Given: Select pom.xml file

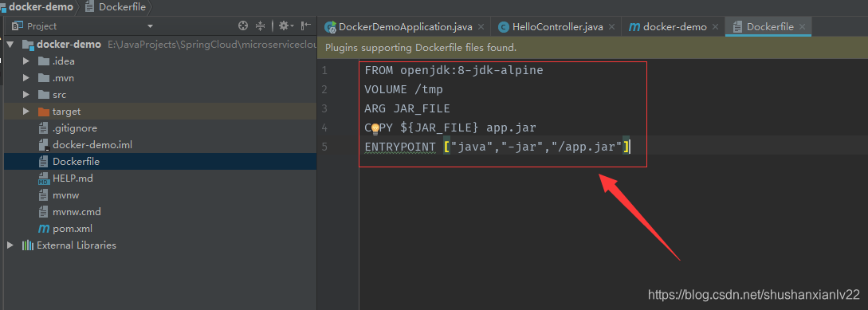Looking at the screenshot, I should coord(73,229).
